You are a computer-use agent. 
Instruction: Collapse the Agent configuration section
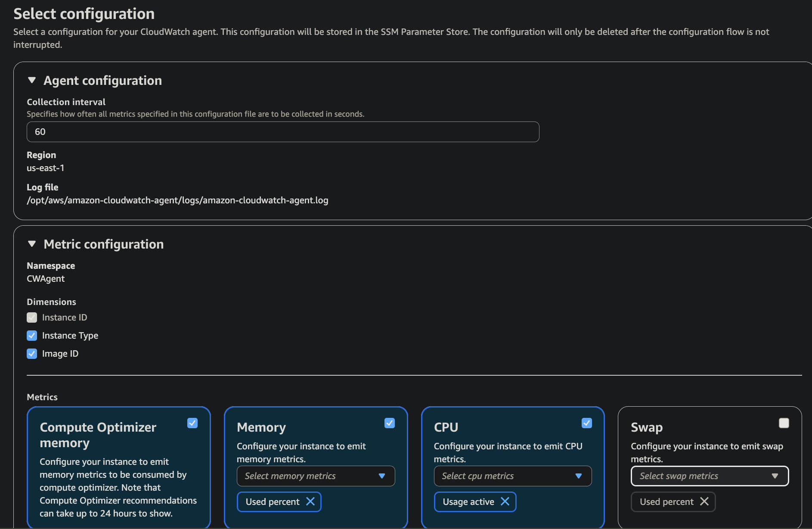coord(32,81)
